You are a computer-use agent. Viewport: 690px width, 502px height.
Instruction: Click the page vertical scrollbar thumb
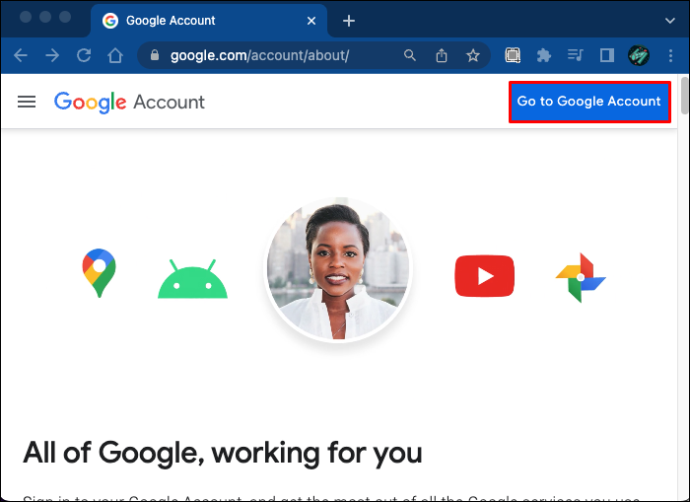pyautogui.click(x=684, y=95)
